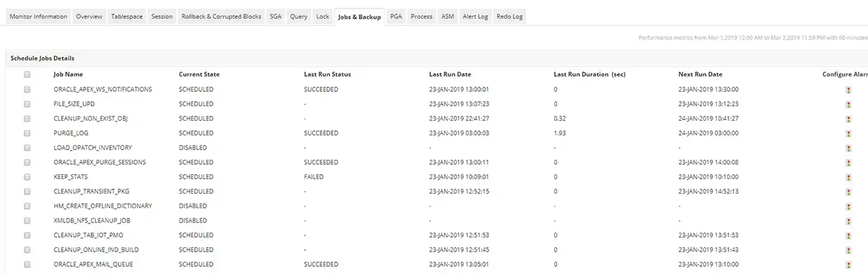Click next run date 24-JAN-2019 03:00:00
Image resolution: width=868 pixels, height=274 pixels.
coord(708,133)
